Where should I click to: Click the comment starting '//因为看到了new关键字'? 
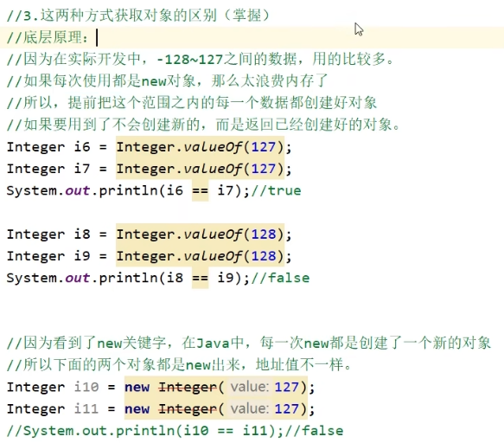pos(248,343)
